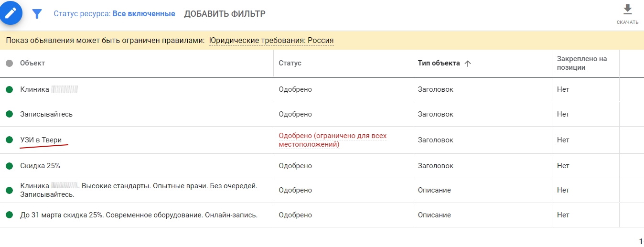This screenshot has height=247, width=644.
Task: Click ДОБАВИТЬ ФИЛЬТР button
Action: click(x=225, y=14)
